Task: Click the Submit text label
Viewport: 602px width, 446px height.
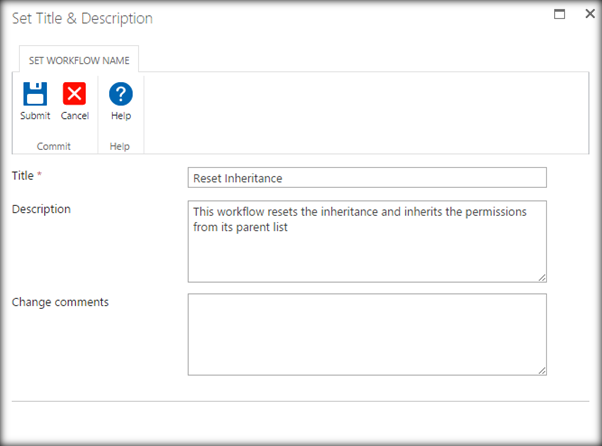Action: 35,116
